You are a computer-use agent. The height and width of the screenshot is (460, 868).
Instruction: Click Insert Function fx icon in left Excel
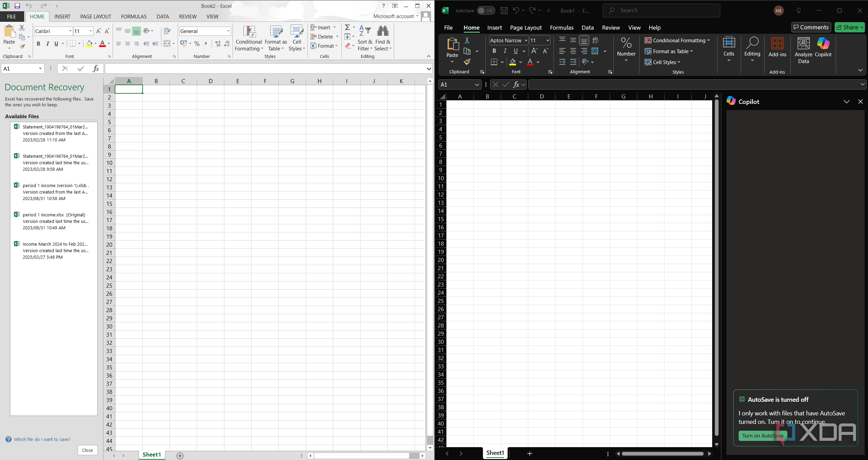click(x=96, y=68)
